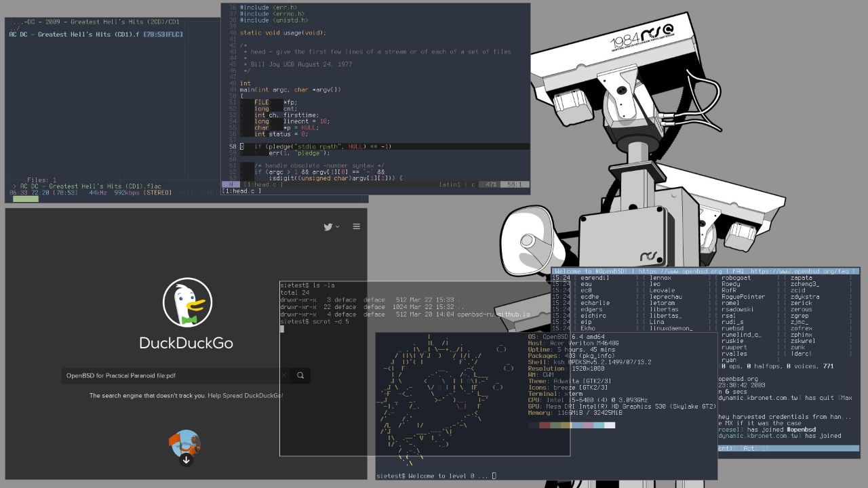Click the red color block in neofetch palette
The image size is (868, 488).
click(x=545, y=425)
